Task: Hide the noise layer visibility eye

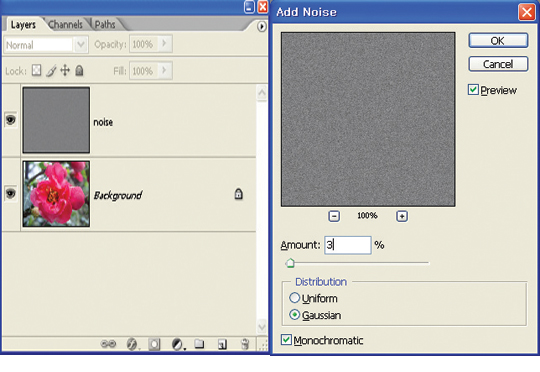Action: tap(10, 120)
